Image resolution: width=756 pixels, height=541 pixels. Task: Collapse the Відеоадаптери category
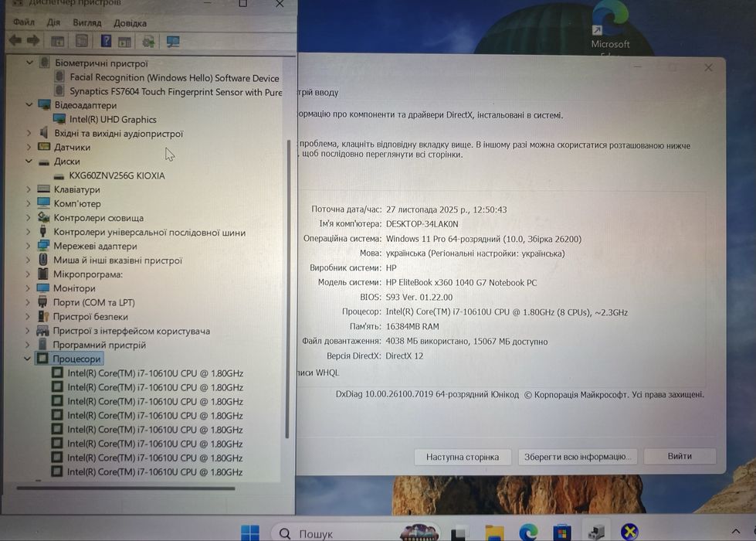coord(29,104)
